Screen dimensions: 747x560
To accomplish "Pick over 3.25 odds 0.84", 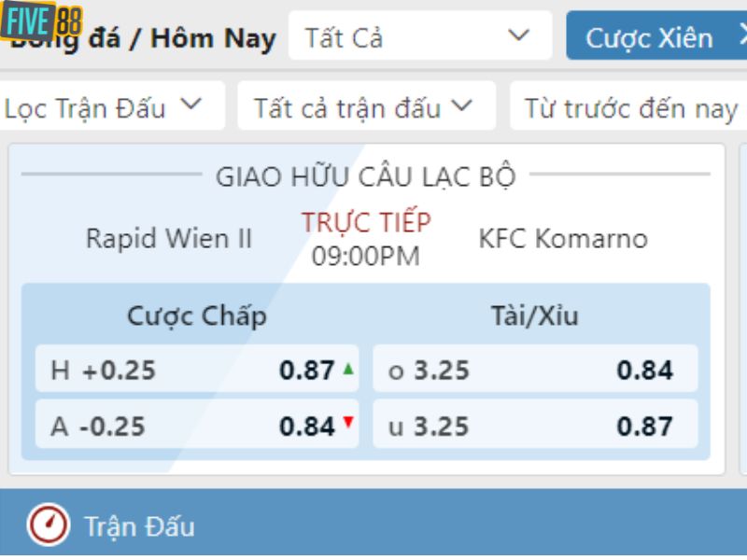I will (x=535, y=371).
